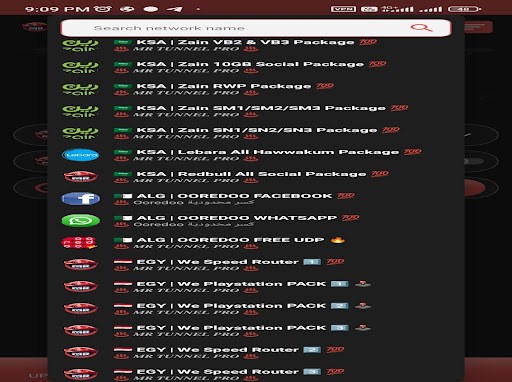
Task: Tap Zain logo beside RWP Package
Action: [80, 89]
